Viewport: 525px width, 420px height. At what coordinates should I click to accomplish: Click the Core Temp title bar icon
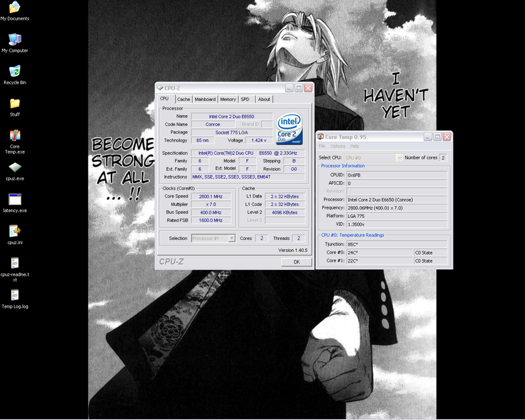tap(321, 136)
